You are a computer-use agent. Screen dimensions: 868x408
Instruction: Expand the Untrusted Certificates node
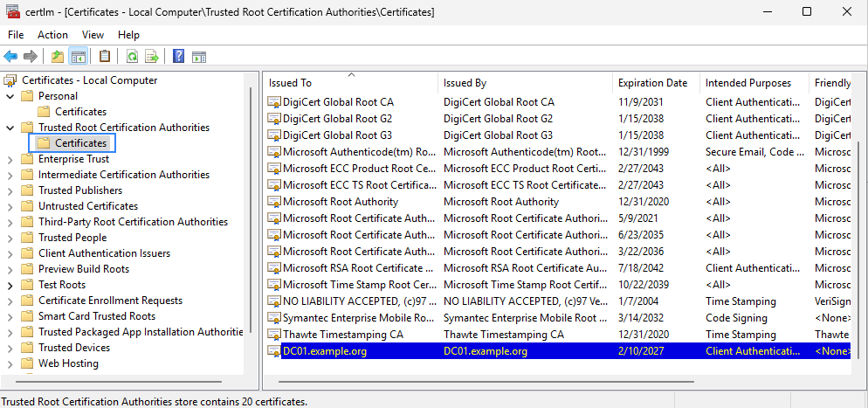10,206
